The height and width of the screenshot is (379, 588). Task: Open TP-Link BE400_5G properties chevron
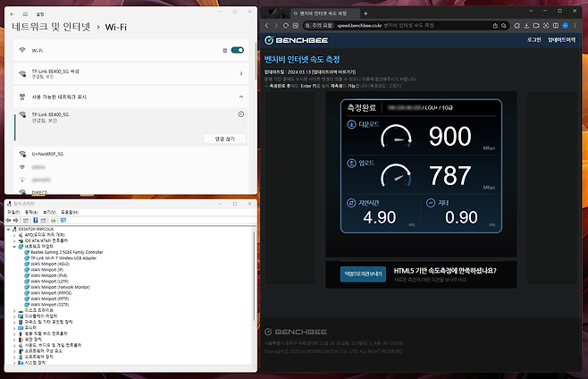241,73
